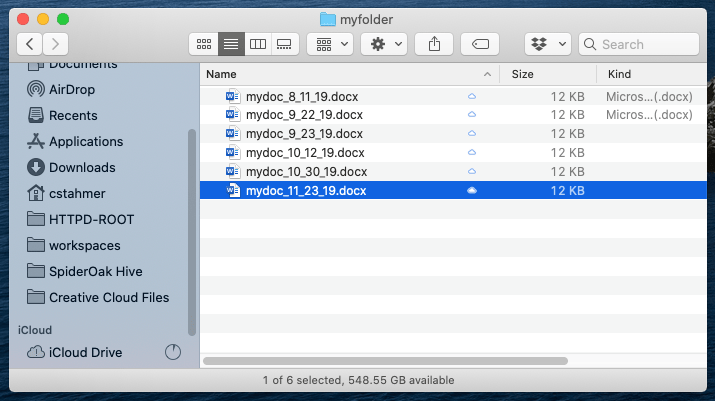Select the file mydoc_10_12_19.docx
Image resolution: width=715 pixels, height=401 pixels.
tap(305, 153)
